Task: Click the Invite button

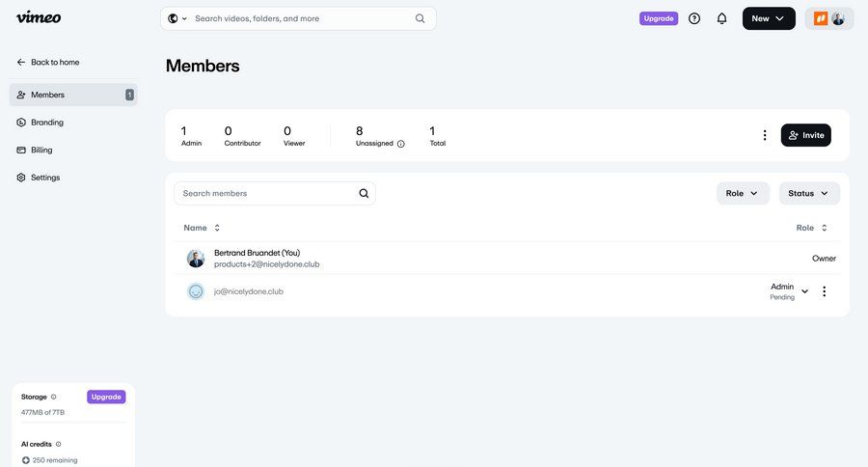Action: (805, 135)
